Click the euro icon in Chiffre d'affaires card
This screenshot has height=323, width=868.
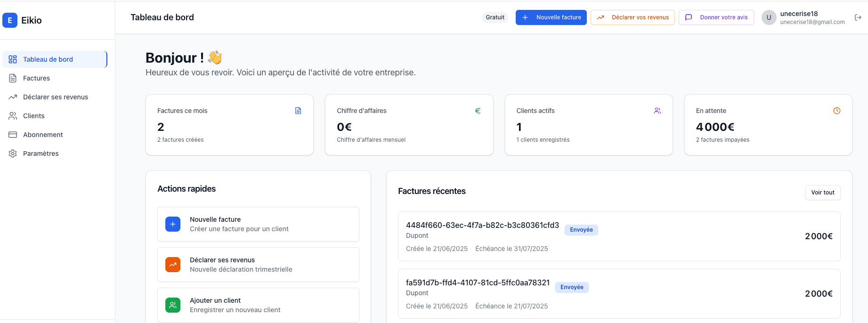coord(478,111)
